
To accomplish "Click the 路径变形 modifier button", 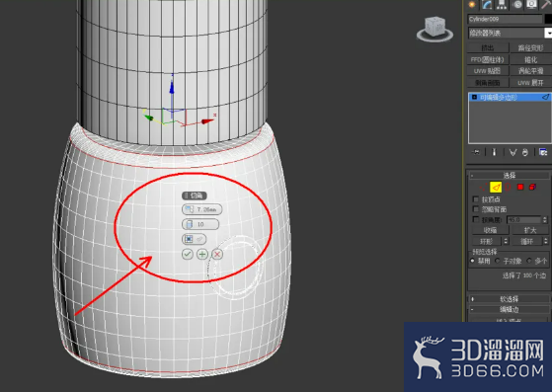I will point(530,47).
